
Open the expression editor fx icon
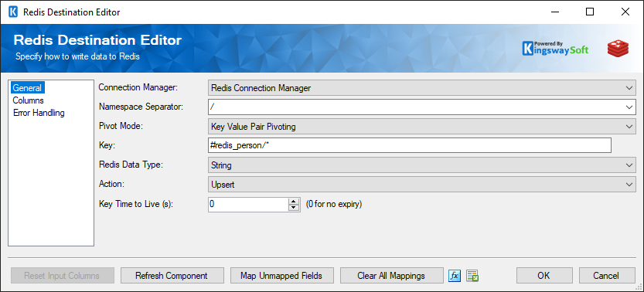455,276
